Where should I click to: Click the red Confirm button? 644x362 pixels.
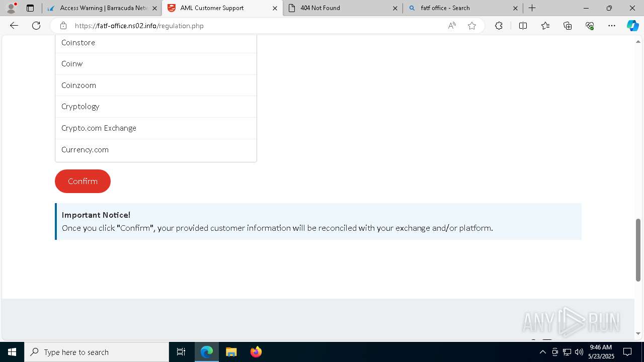[x=83, y=181]
